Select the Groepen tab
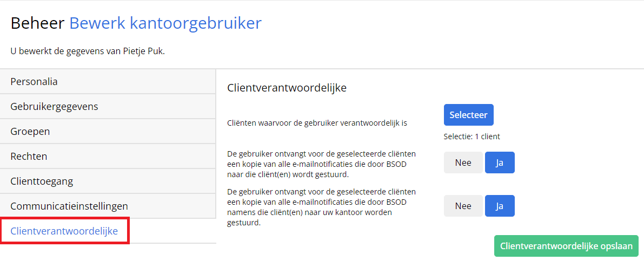The image size is (644, 260). 108,131
